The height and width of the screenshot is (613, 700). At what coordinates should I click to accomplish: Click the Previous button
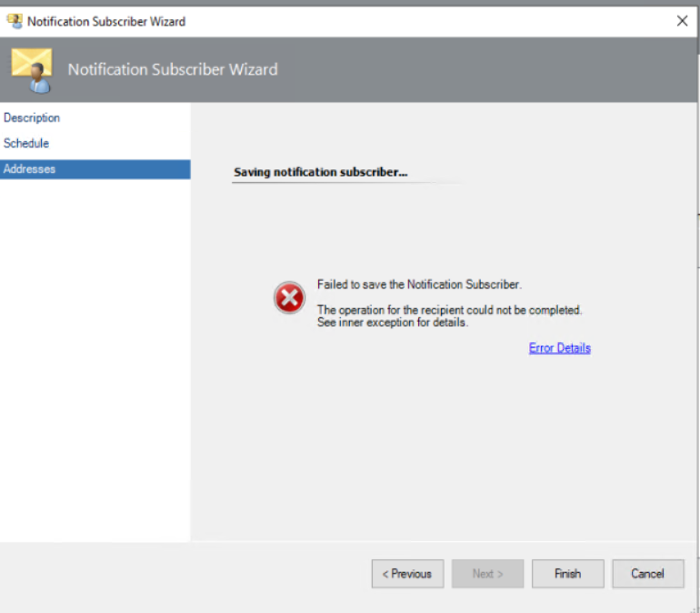point(407,573)
